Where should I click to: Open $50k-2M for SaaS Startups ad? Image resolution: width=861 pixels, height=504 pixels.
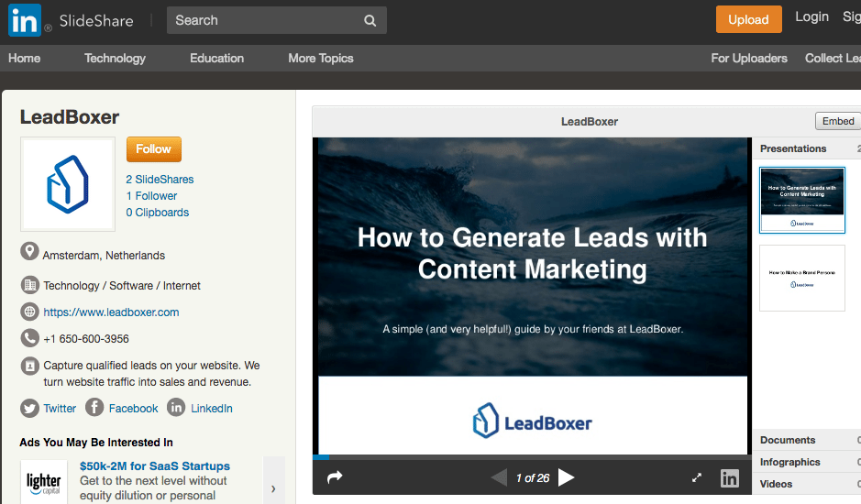[x=155, y=466]
